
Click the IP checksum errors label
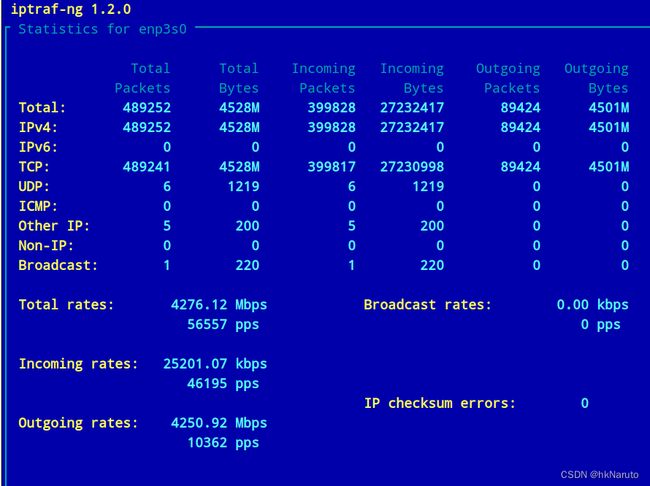point(440,403)
